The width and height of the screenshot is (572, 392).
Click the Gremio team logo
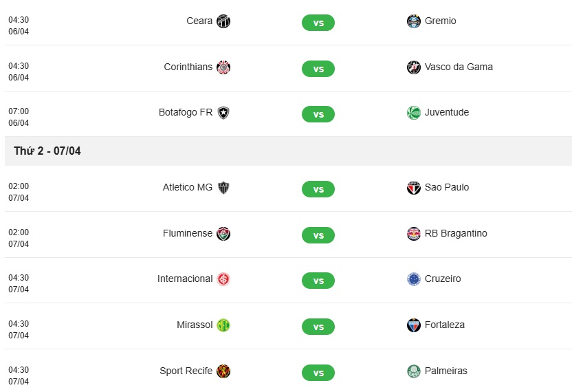coord(414,21)
